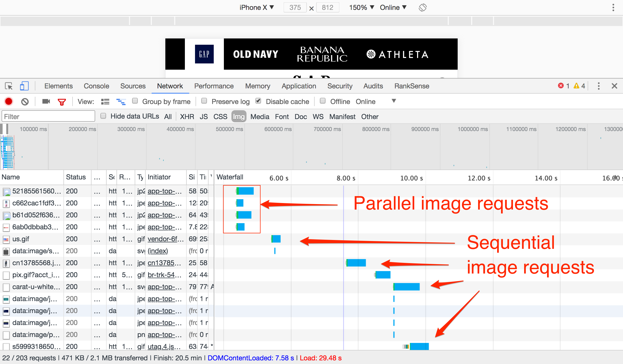Image resolution: width=623 pixels, height=364 pixels.
Task: Click the device width field 375
Action: coord(295,8)
